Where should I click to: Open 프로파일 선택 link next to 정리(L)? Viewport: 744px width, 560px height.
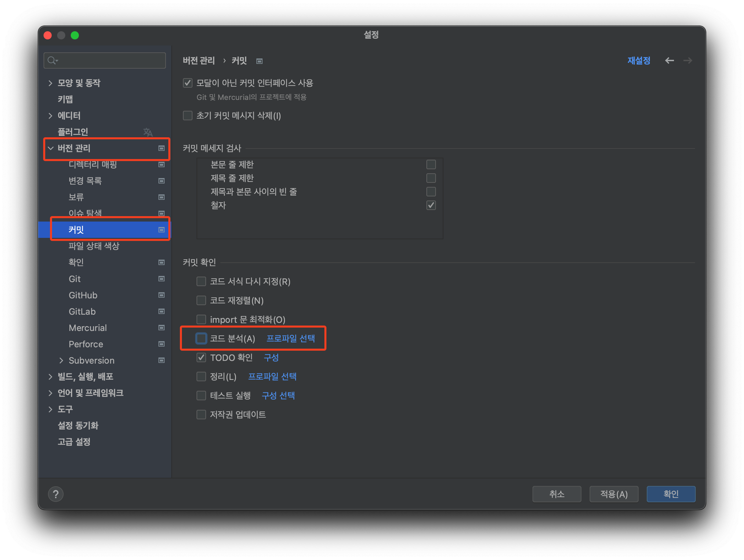pos(272,377)
